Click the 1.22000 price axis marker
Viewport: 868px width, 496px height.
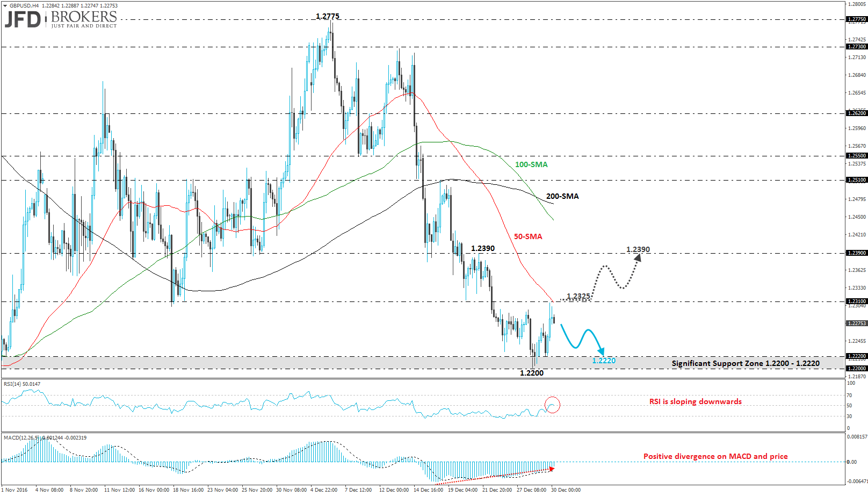pos(857,369)
